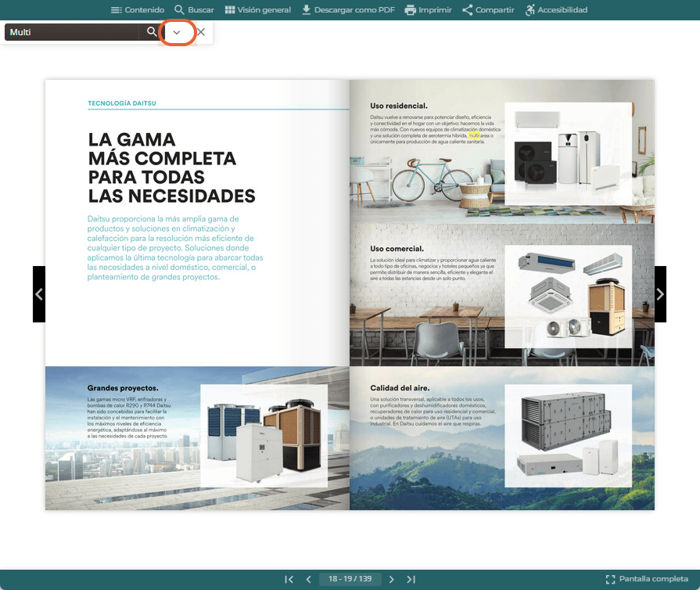Go to previous page using left side arrow

39,294
